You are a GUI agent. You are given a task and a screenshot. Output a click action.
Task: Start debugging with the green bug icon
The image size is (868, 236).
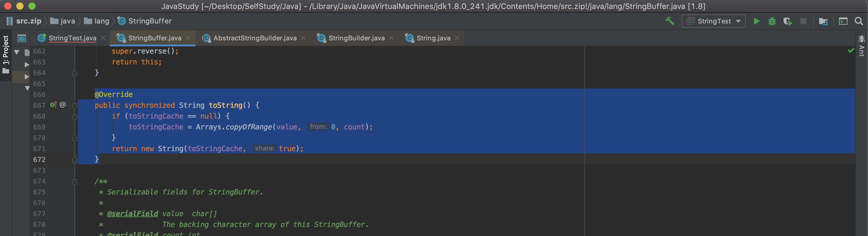coord(772,21)
